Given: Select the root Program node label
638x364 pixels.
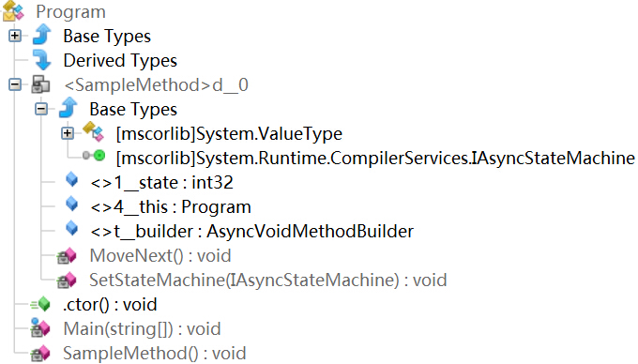Looking at the screenshot, I should [70, 12].
